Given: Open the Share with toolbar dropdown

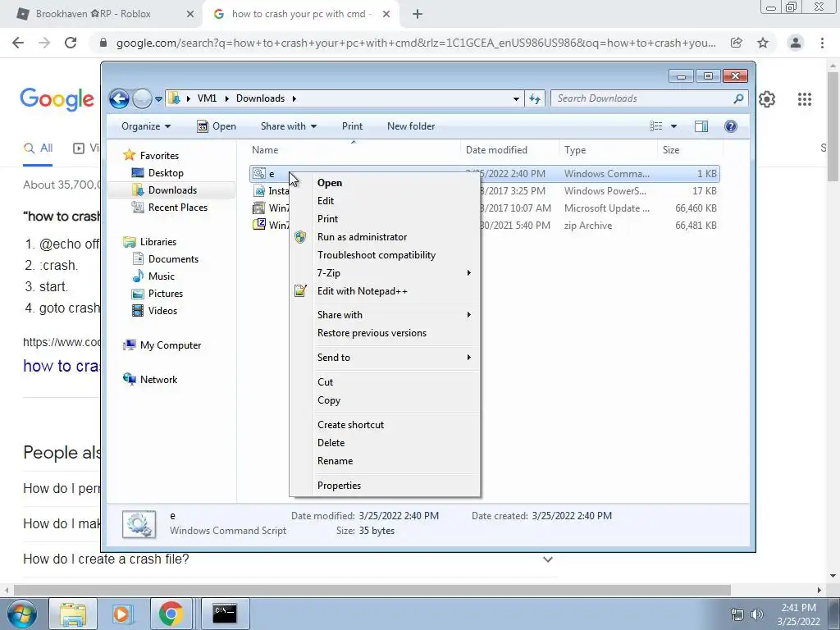Looking at the screenshot, I should (x=288, y=126).
